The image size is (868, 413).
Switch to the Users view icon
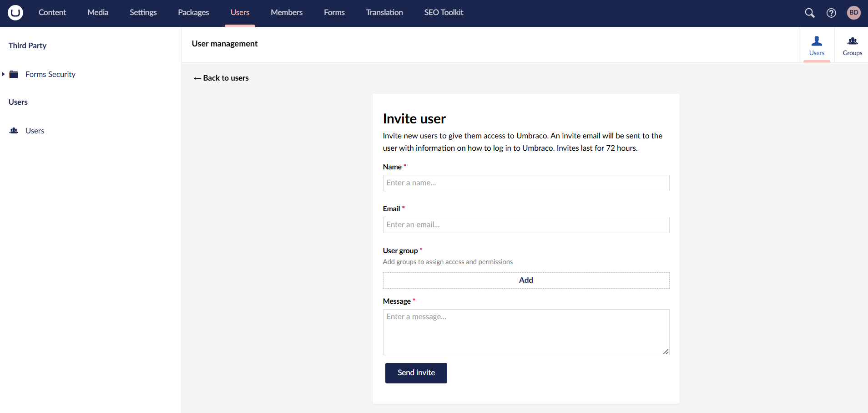tap(817, 45)
